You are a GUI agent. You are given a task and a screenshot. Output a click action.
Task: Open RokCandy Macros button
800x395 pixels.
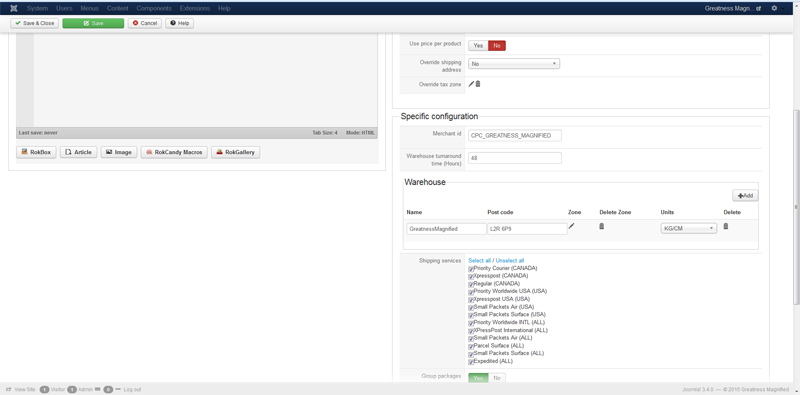[174, 152]
